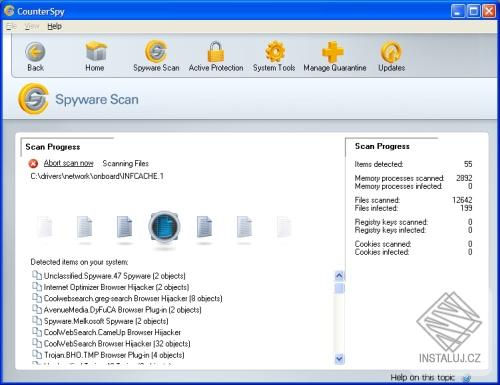Click the Registry keys scanned label
500x385 pixels.
pyautogui.click(x=391, y=222)
